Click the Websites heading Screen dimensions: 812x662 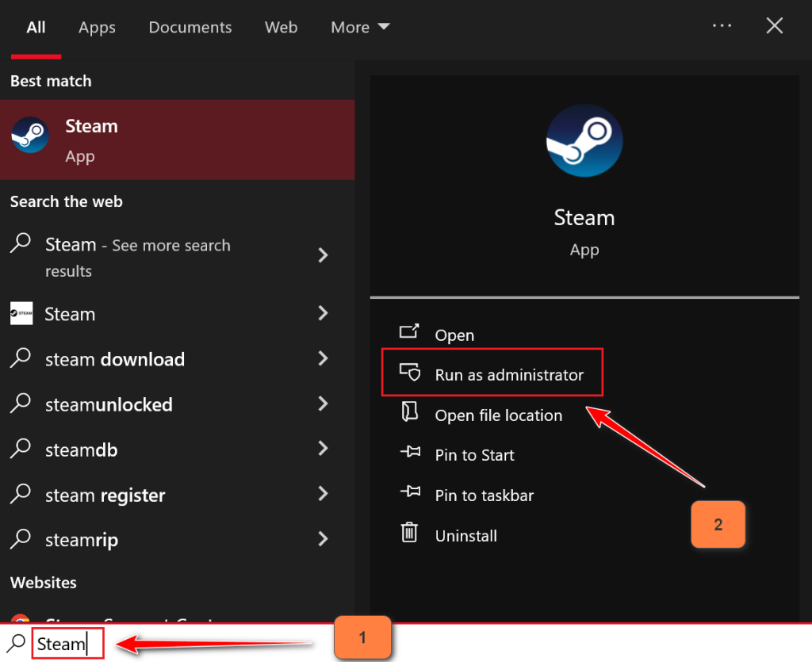click(x=44, y=582)
